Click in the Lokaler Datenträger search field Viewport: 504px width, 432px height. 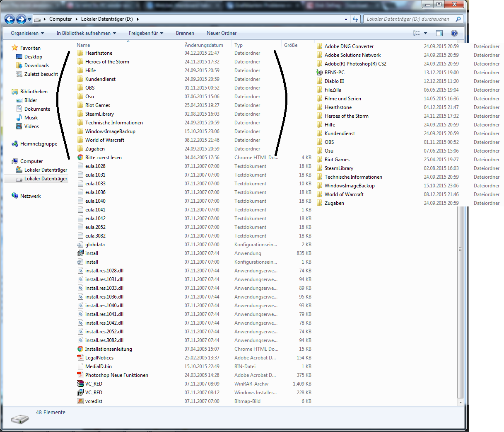[408, 19]
